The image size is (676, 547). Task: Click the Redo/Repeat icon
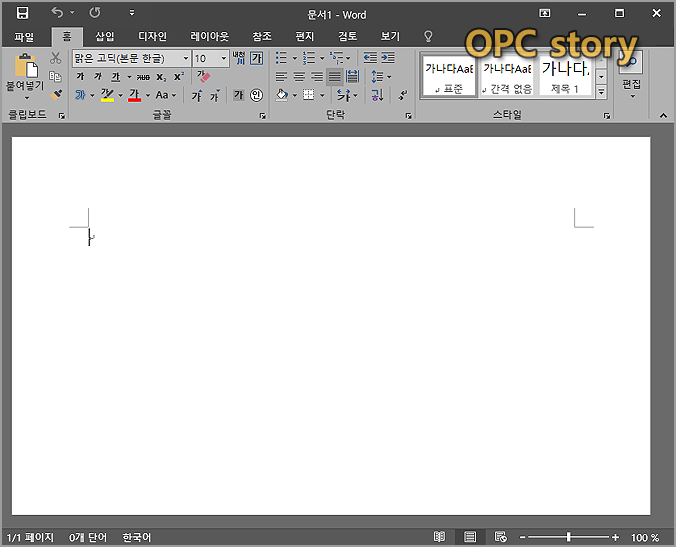coord(95,13)
